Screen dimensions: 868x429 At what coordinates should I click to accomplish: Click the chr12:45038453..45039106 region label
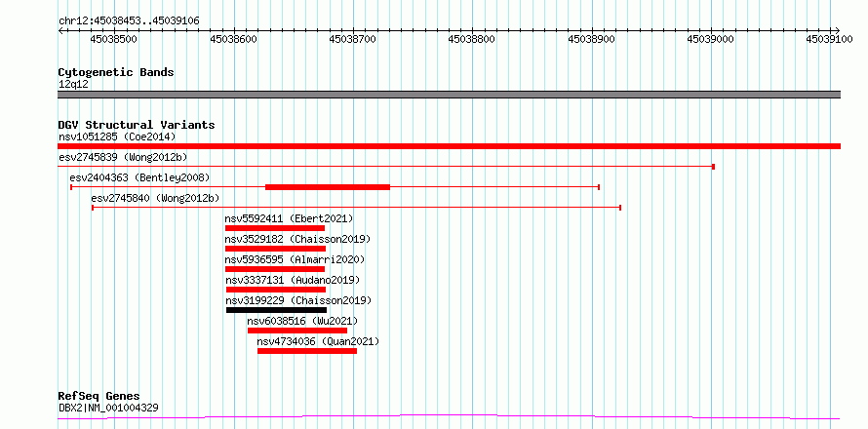click(x=129, y=21)
